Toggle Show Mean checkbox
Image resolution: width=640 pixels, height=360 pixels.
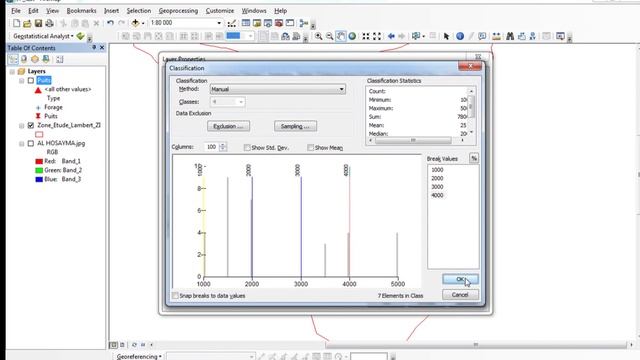tap(311, 147)
